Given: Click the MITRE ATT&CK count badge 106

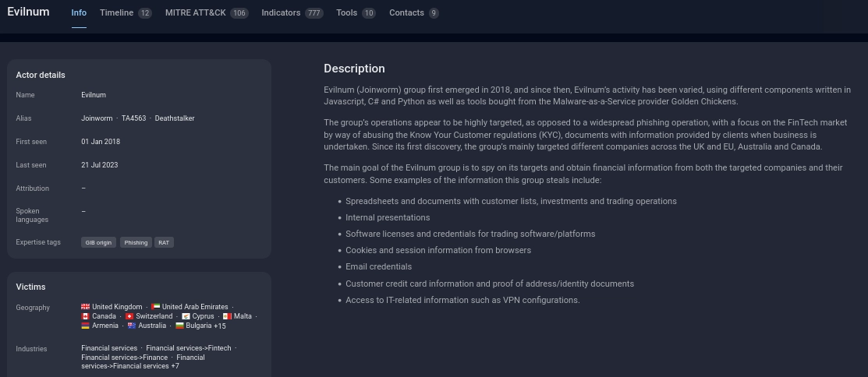Looking at the screenshot, I should 239,13.
